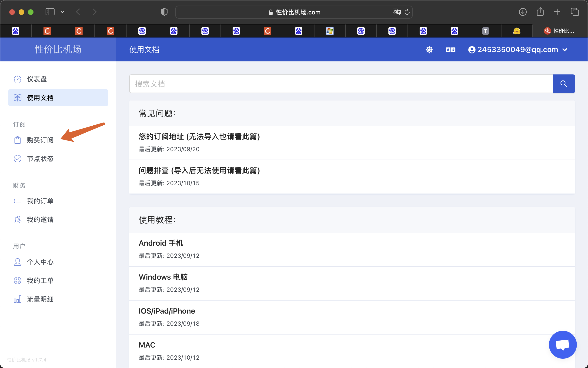Open the MAC tutorial

coord(352,351)
